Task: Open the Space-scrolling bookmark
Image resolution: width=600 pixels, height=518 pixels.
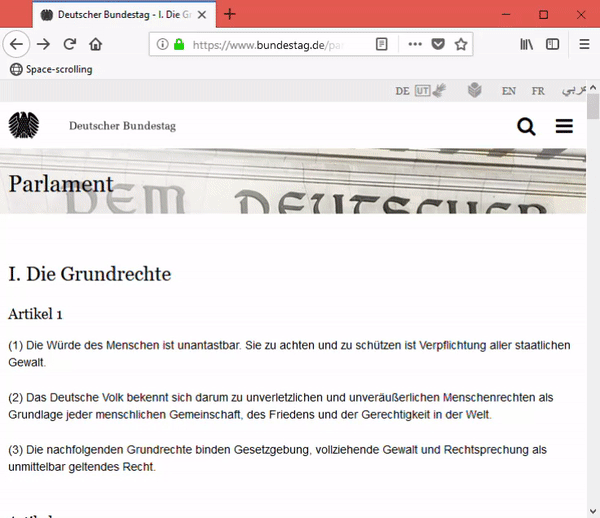Action: [51, 69]
